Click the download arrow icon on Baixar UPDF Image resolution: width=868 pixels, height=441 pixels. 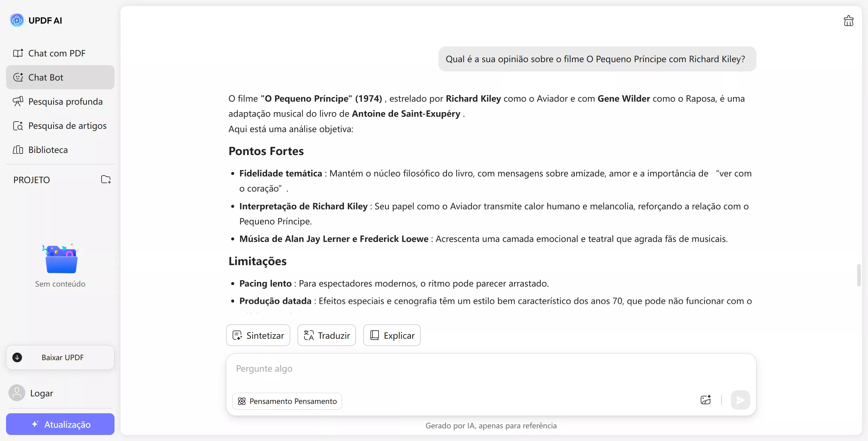coord(17,357)
